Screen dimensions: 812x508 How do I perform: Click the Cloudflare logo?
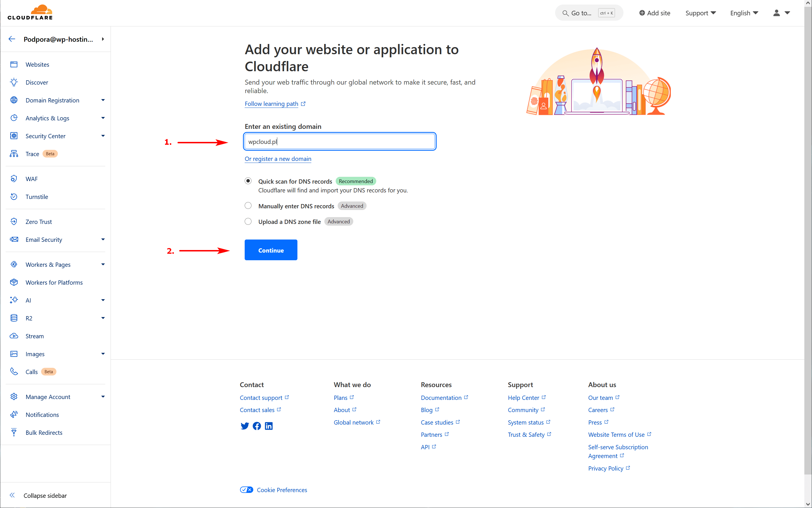tap(30, 12)
